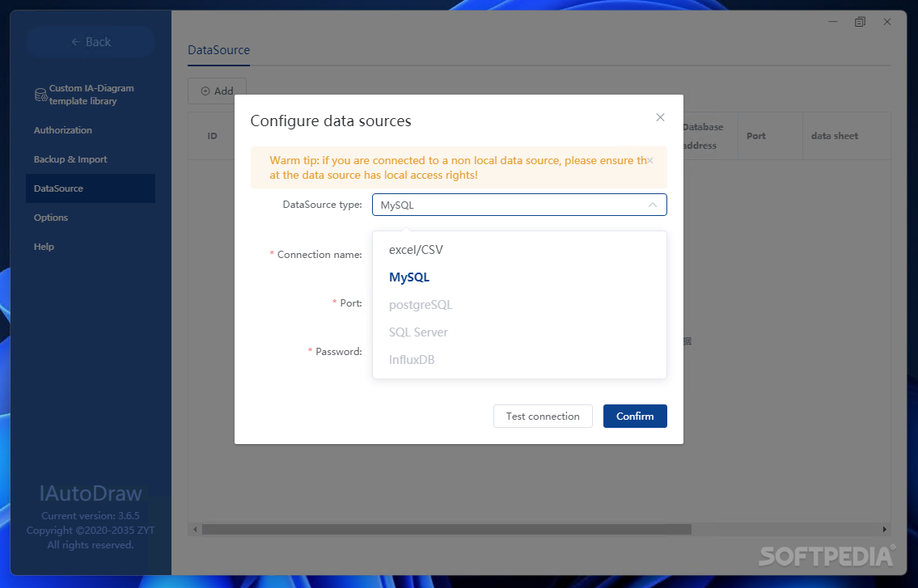Click the template library database icon
918x588 pixels.
pos(41,95)
